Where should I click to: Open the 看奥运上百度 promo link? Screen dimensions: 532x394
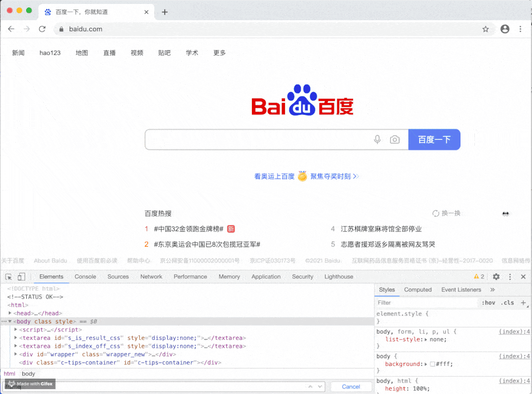click(274, 176)
